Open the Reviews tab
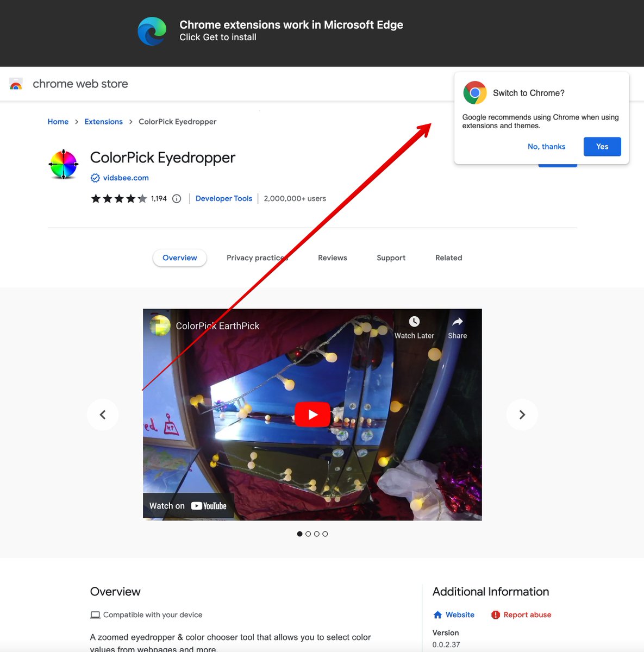 [333, 258]
